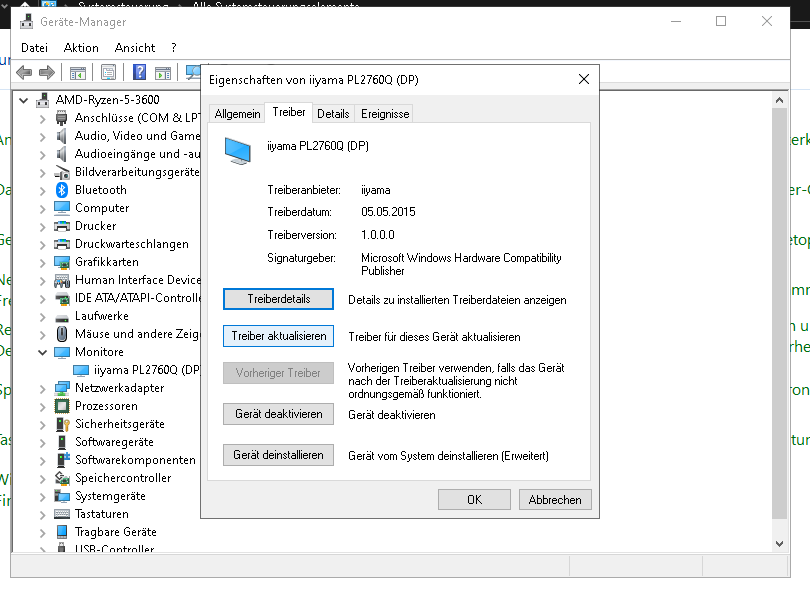The image size is (810, 594).
Task: Select the Softwaregeräte tree item label
Action: pos(114,442)
